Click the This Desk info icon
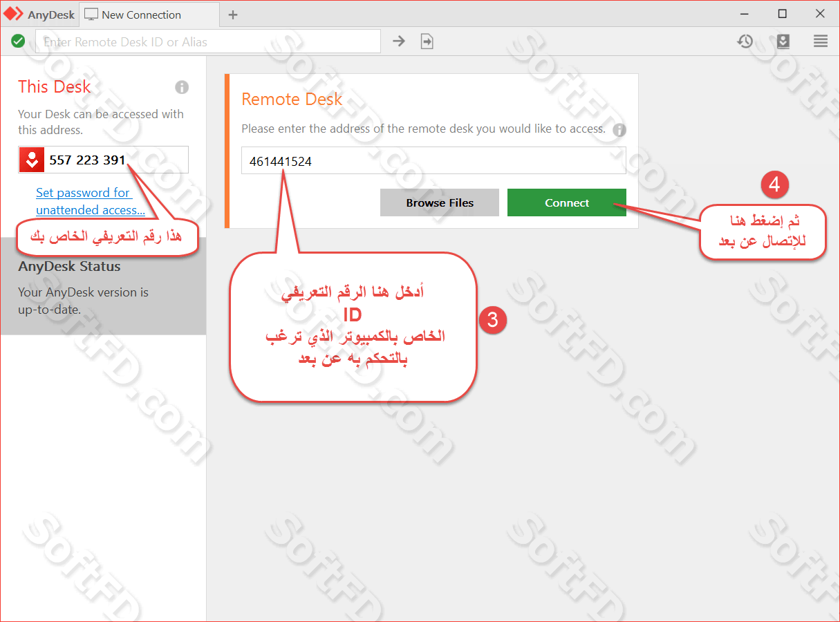The width and height of the screenshot is (840, 622). [182, 87]
